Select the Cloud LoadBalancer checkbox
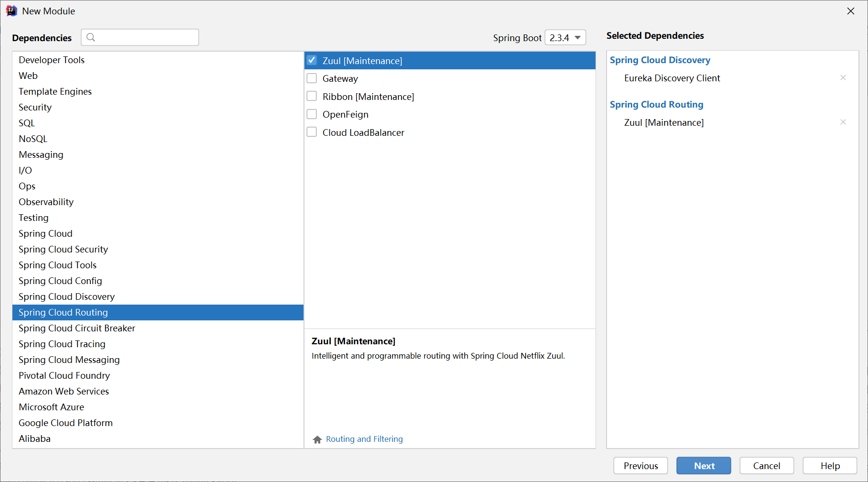868x482 pixels. (x=312, y=132)
